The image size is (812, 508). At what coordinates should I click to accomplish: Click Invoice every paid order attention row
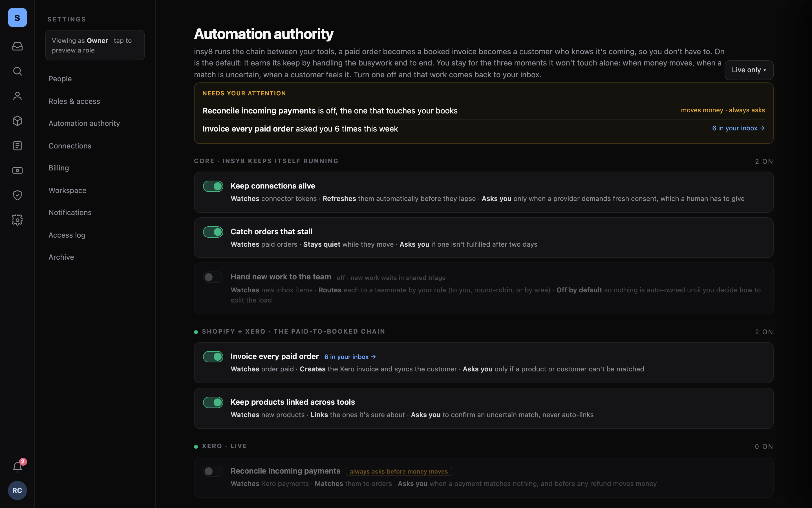pyautogui.click(x=484, y=129)
